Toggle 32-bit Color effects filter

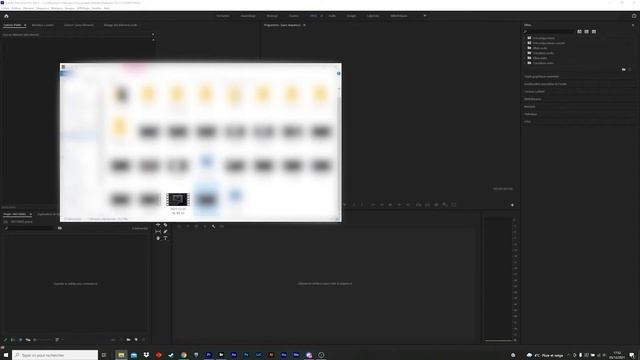(x=587, y=31)
